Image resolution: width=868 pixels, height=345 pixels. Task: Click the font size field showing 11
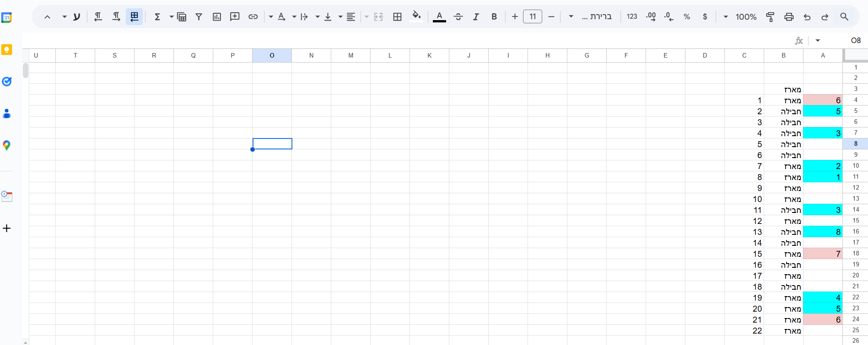(533, 17)
